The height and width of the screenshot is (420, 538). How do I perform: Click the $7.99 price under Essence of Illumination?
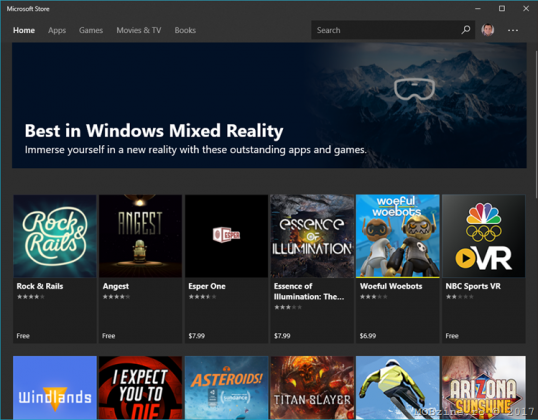coord(282,336)
